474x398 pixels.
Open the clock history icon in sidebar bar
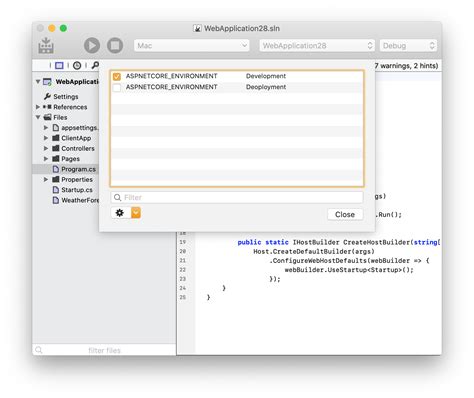[x=77, y=65]
